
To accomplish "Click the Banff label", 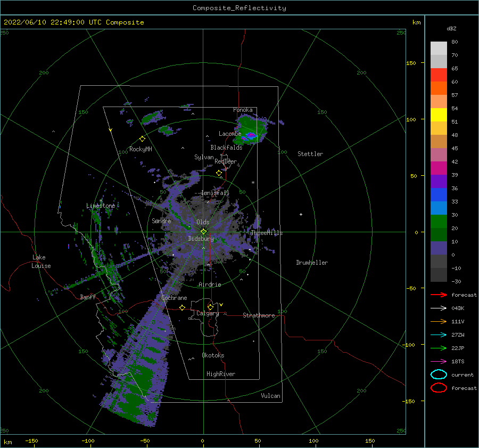I will 88,297.
